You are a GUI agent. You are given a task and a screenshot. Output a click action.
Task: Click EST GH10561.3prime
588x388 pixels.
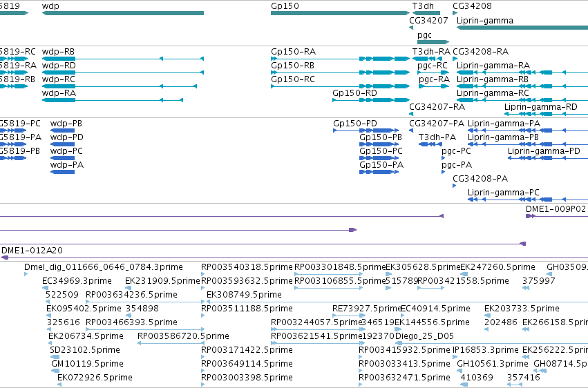pos(493,364)
